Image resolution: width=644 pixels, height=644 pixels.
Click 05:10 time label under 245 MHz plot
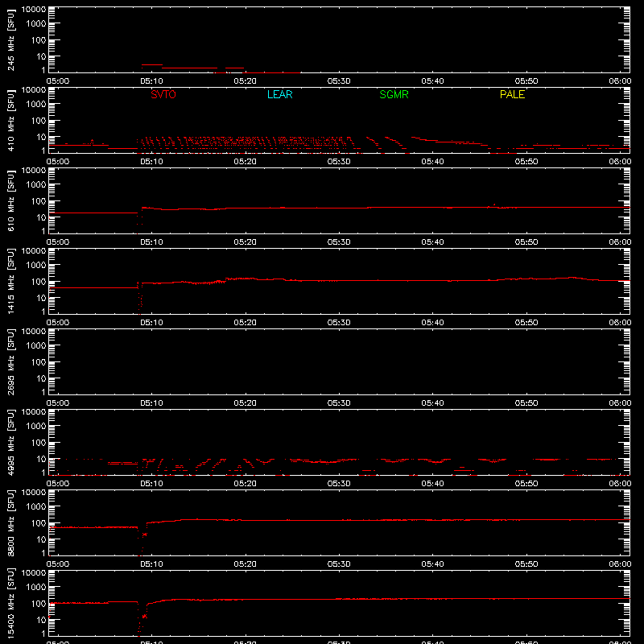point(151,81)
